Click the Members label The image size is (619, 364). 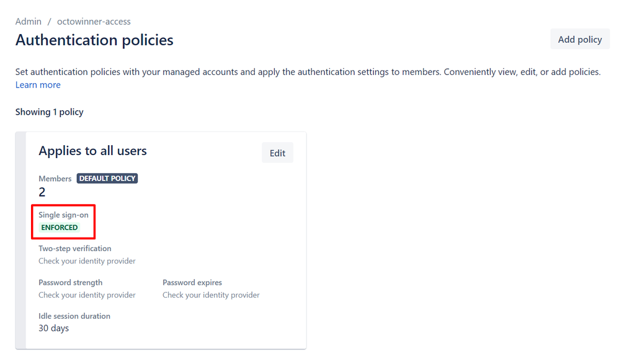click(x=55, y=179)
